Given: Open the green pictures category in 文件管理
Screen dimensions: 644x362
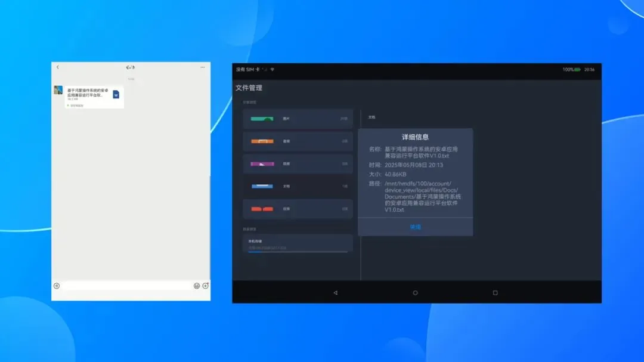Looking at the screenshot, I should 298,119.
